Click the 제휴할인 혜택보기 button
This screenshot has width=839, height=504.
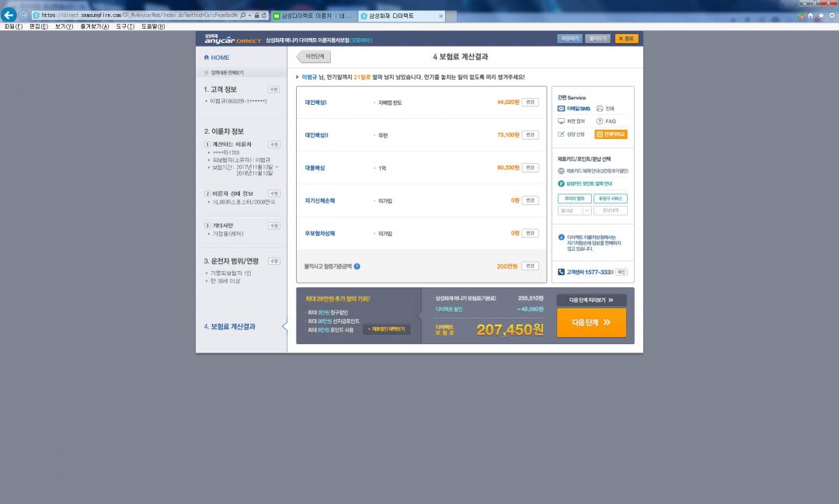point(386,329)
